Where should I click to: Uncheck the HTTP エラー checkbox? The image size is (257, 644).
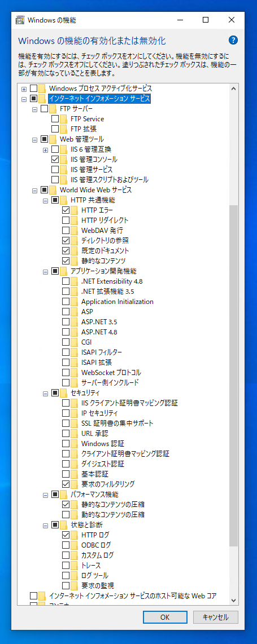(66, 210)
